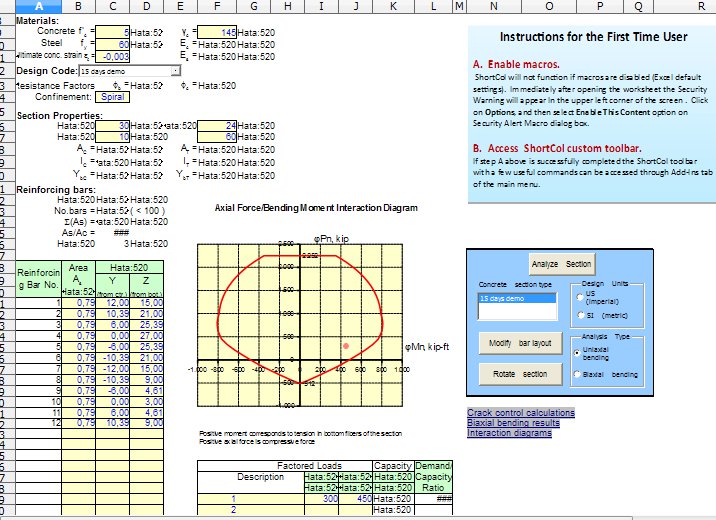
Task: Open the Design Code dropdown arrow
Action: (176, 71)
